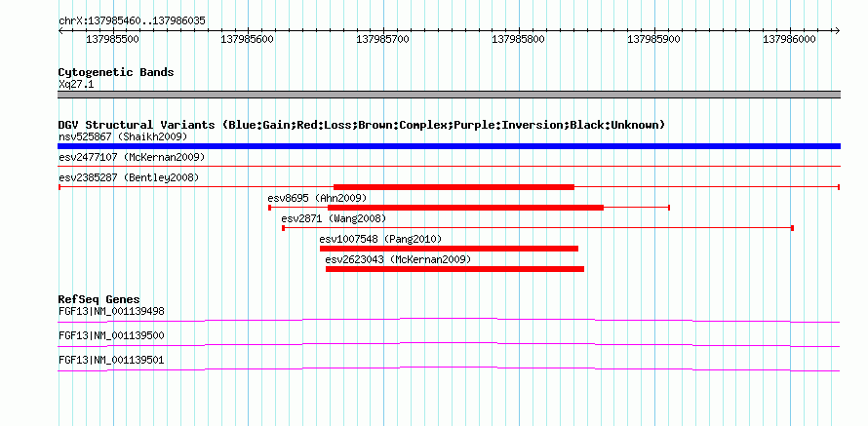Click the RefSeq Genes track heading
This screenshot has height=426, width=868.
coord(99,300)
